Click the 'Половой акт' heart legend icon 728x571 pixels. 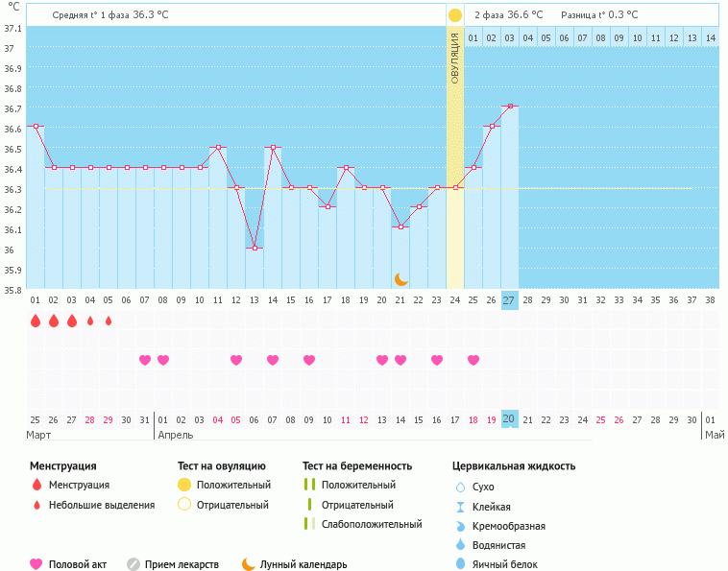tap(37, 564)
